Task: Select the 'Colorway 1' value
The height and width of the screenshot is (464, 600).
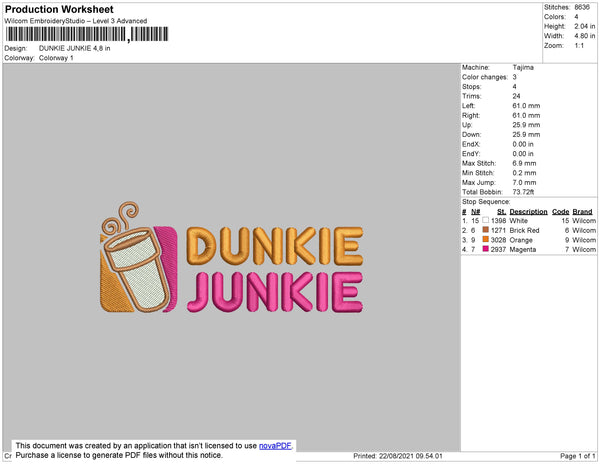Action: pos(56,58)
